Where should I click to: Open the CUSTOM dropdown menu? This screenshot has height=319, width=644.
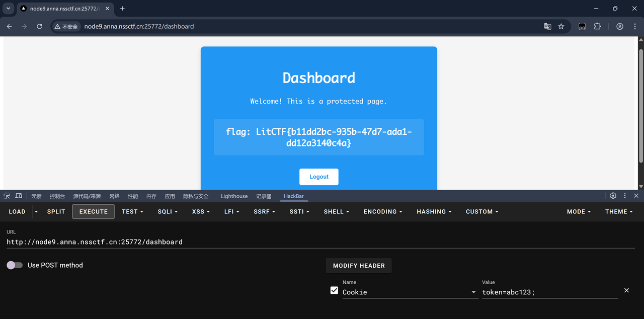tap(482, 212)
